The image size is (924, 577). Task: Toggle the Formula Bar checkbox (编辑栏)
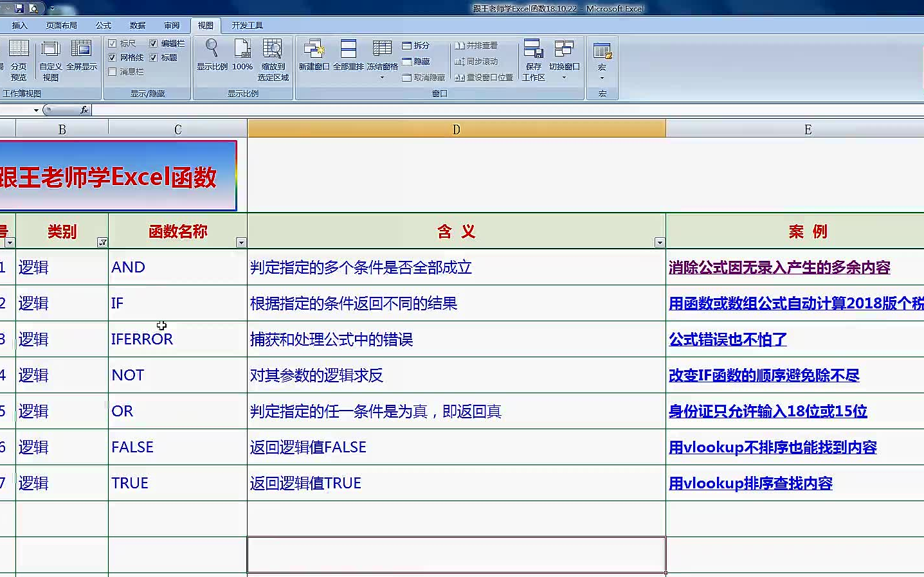click(154, 43)
